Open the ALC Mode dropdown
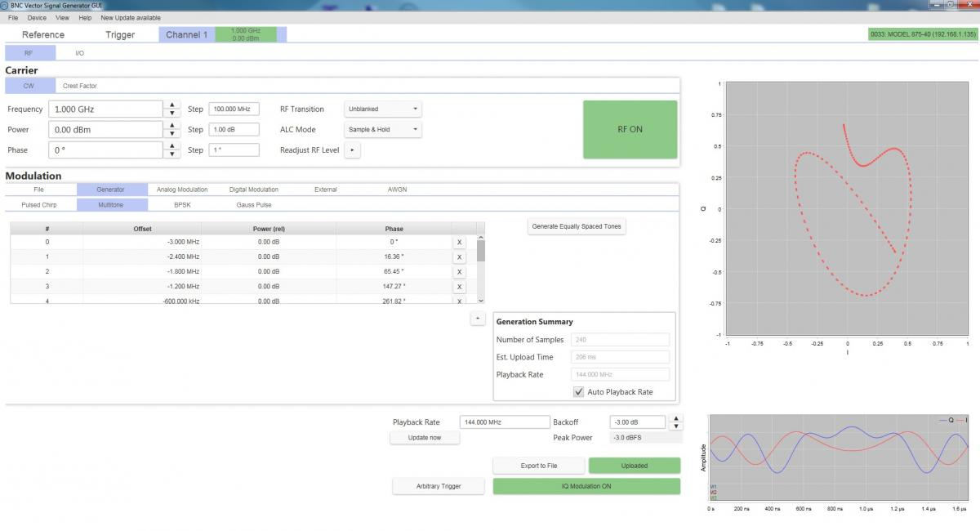This screenshot has width=980, height=531. 383,129
